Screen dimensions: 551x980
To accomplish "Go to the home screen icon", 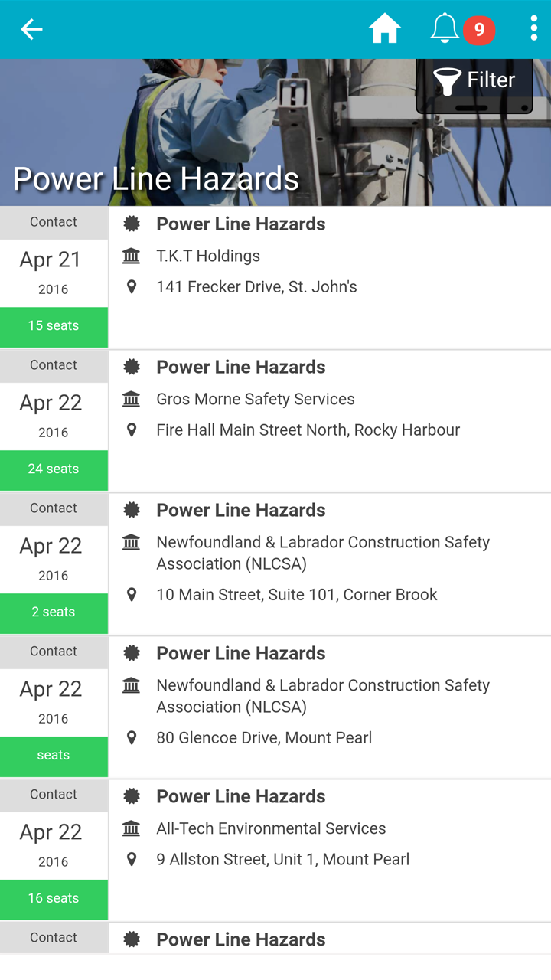I will point(384,29).
